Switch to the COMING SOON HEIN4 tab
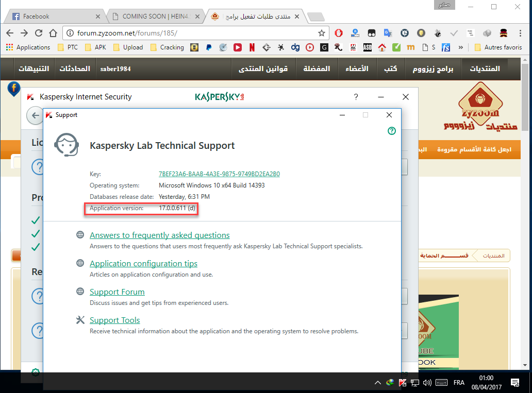This screenshot has width=532, height=393. coord(155,16)
